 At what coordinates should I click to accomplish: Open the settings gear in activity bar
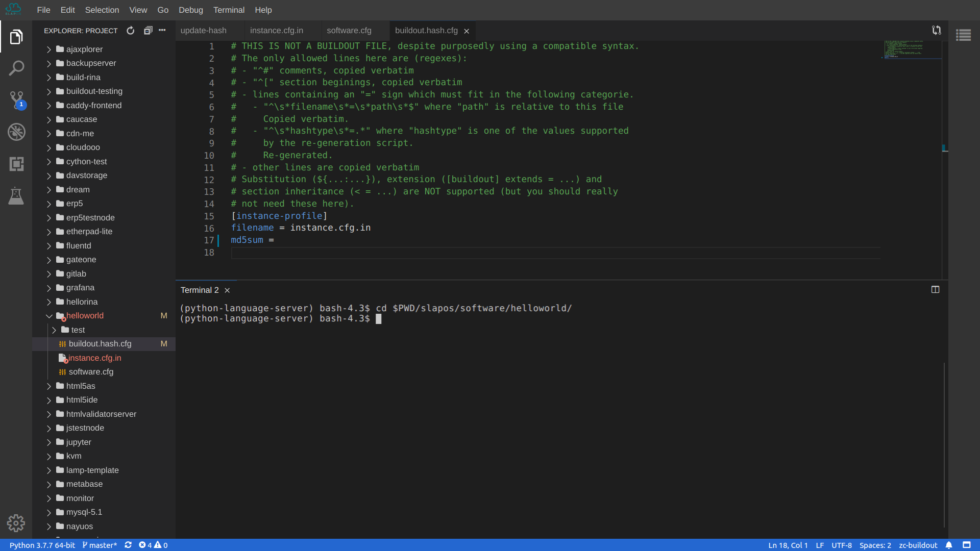click(x=16, y=523)
